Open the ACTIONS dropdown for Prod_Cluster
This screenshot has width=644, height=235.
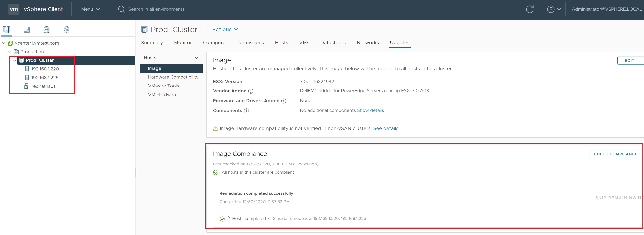click(x=225, y=30)
